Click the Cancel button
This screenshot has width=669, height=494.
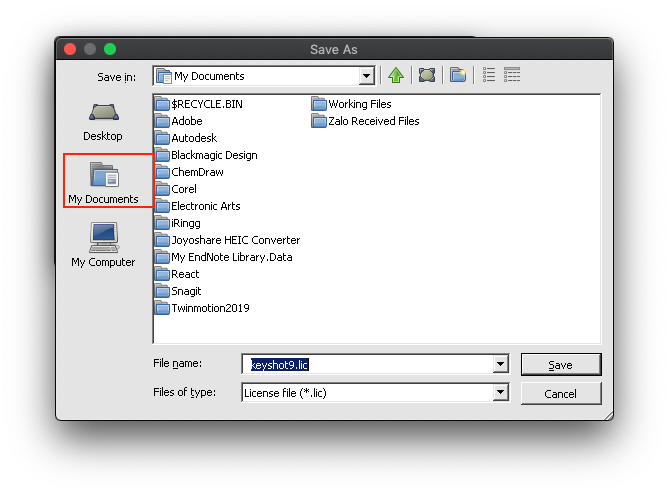pos(560,393)
